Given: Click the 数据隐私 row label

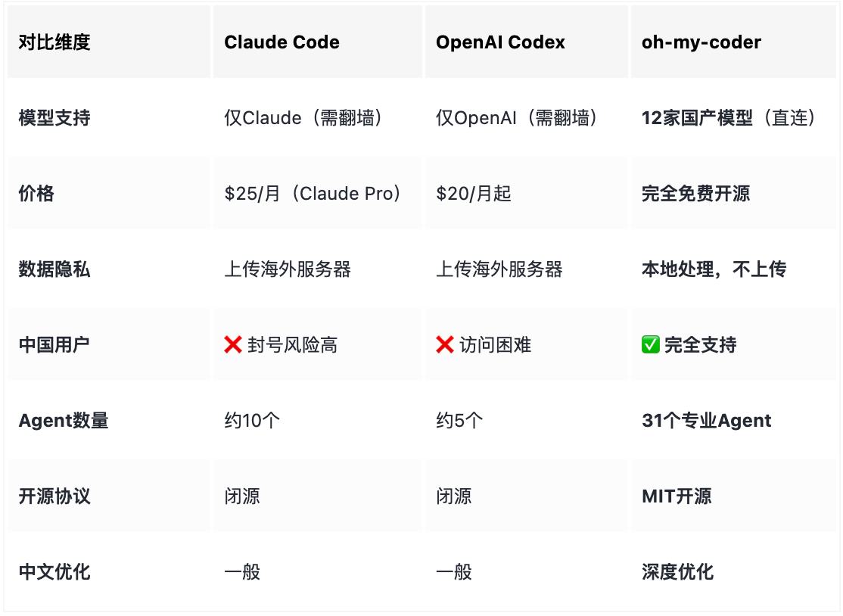Looking at the screenshot, I should [x=54, y=269].
